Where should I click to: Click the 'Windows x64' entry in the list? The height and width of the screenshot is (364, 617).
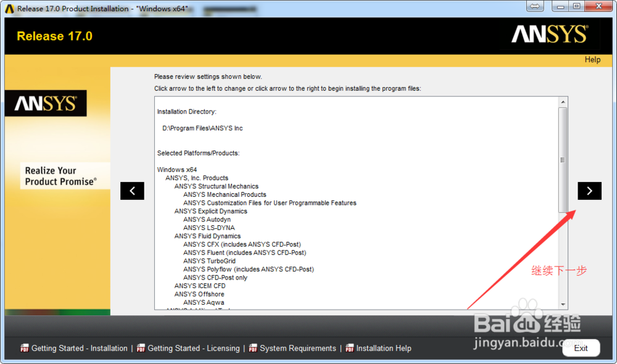point(176,170)
